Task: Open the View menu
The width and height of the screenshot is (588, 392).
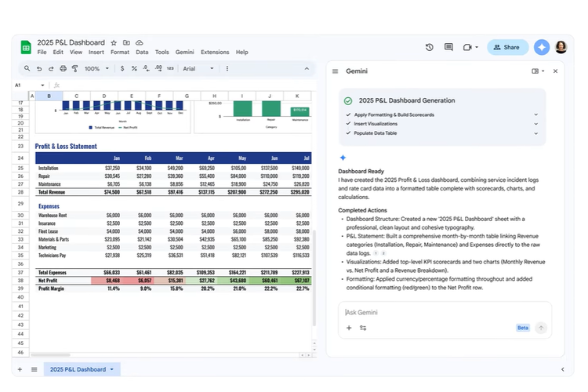Action: (76, 53)
